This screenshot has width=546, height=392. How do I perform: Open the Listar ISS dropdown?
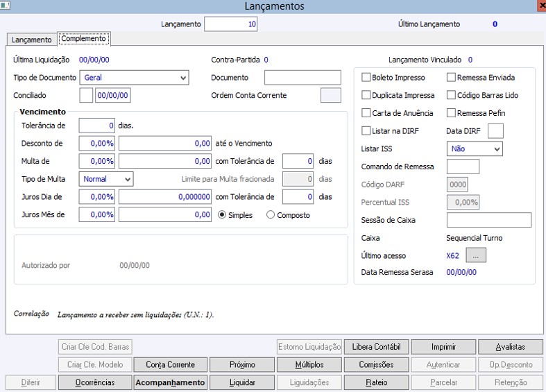coord(475,148)
